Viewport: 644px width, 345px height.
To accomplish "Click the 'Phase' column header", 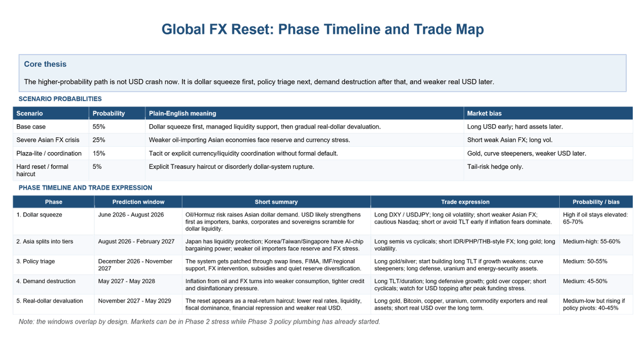I will pos(54,202).
